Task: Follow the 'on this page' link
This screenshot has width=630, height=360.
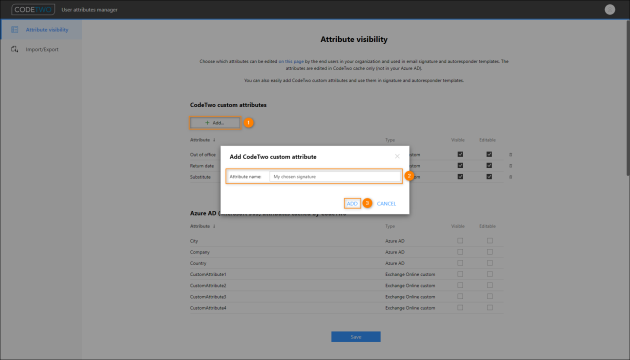Action: [291, 61]
